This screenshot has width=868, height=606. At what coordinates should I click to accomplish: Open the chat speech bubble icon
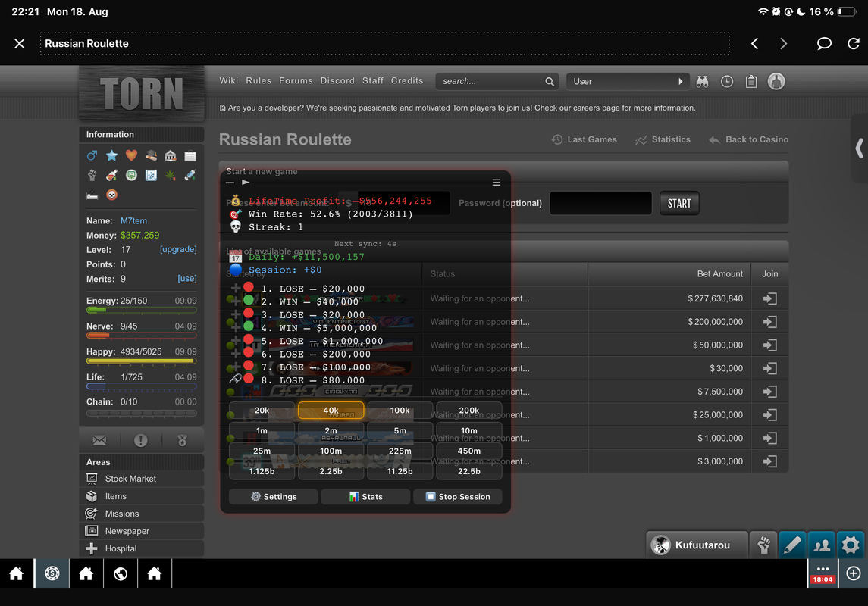pos(824,44)
